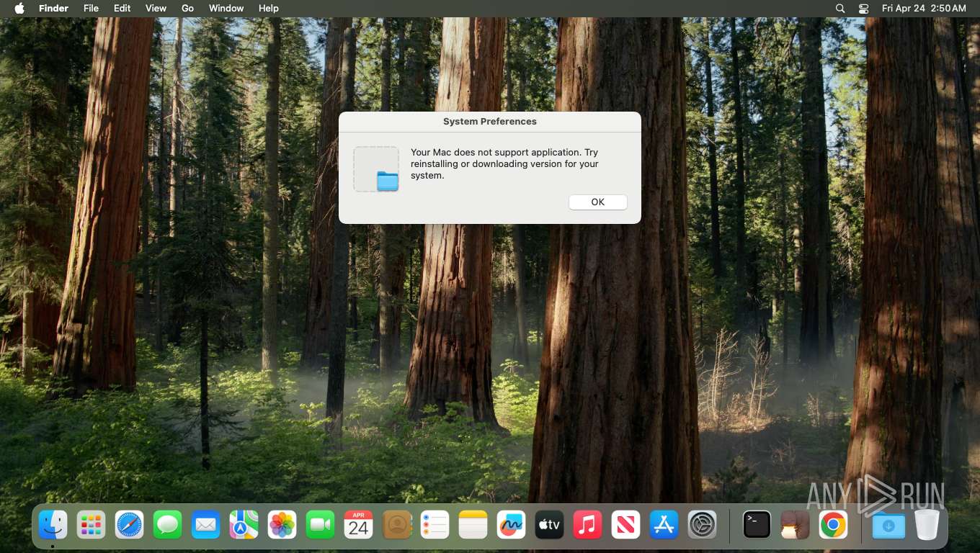Open the Photos app in the Dock

tap(282, 525)
